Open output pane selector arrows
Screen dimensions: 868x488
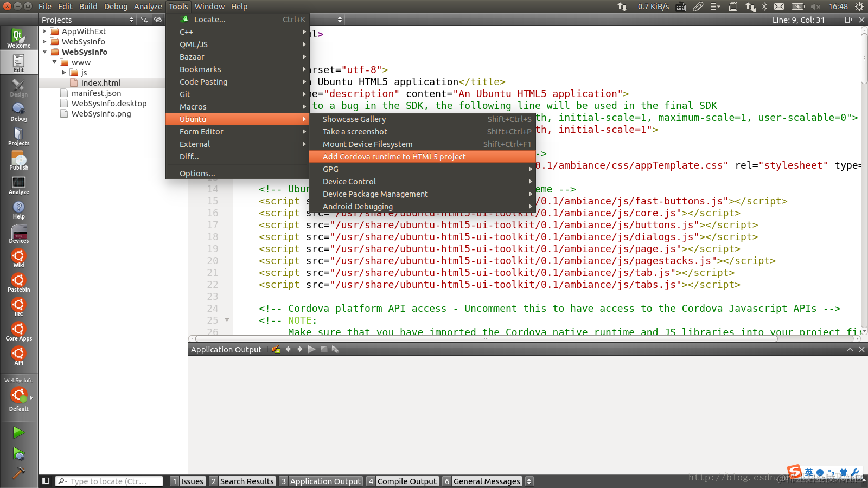click(x=529, y=481)
